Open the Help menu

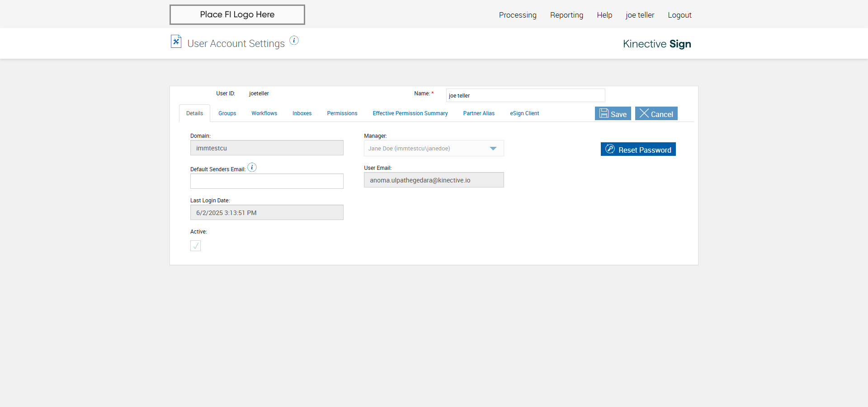[604, 15]
